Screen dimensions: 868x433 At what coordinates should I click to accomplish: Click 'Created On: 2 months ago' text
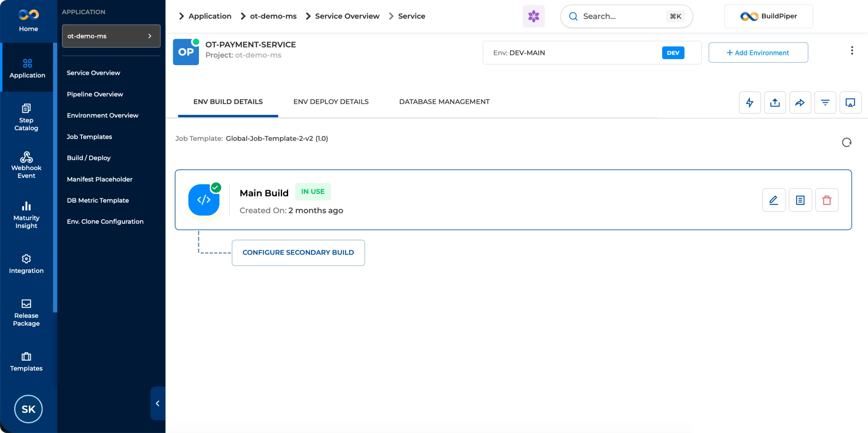click(x=291, y=210)
